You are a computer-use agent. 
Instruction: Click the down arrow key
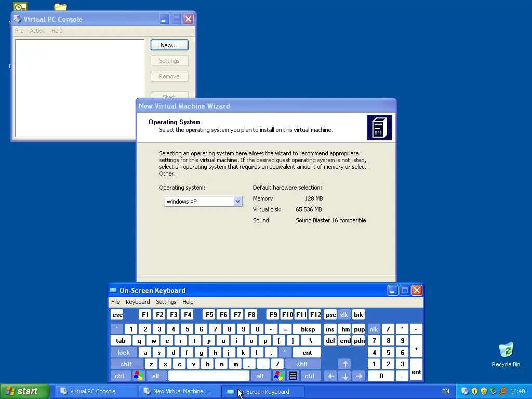click(345, 376)
